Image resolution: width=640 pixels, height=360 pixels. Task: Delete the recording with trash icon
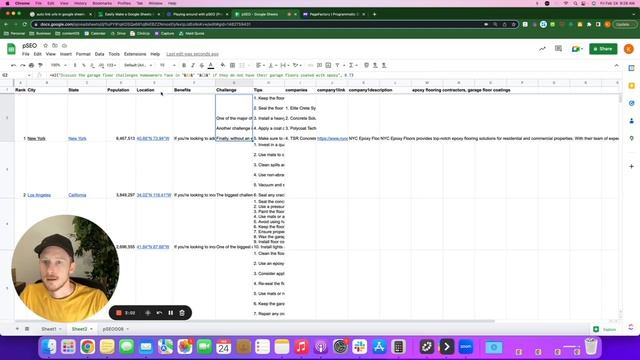(182, 313)
